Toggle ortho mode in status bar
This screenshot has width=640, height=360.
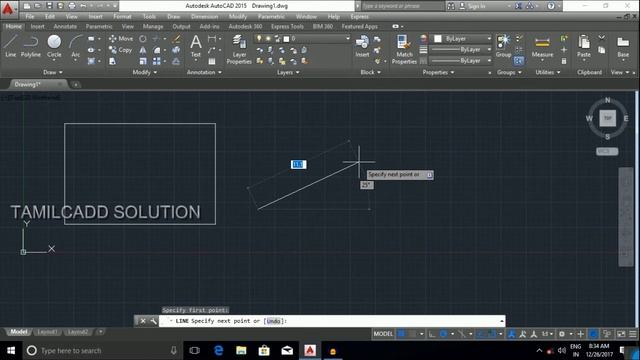(x=432, y=334)
